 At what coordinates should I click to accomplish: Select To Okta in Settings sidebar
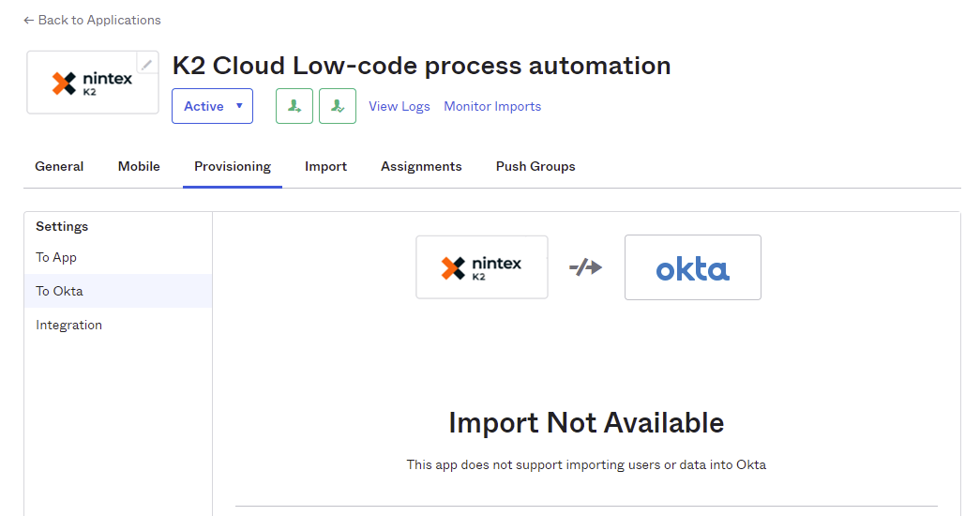pos(59,291)
